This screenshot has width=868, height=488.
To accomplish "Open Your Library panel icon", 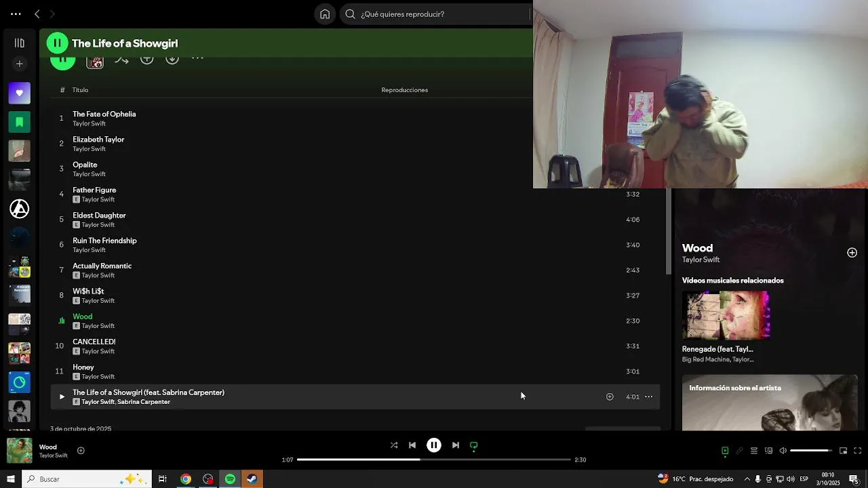I will pyautogui.click(x=20, y=43).
